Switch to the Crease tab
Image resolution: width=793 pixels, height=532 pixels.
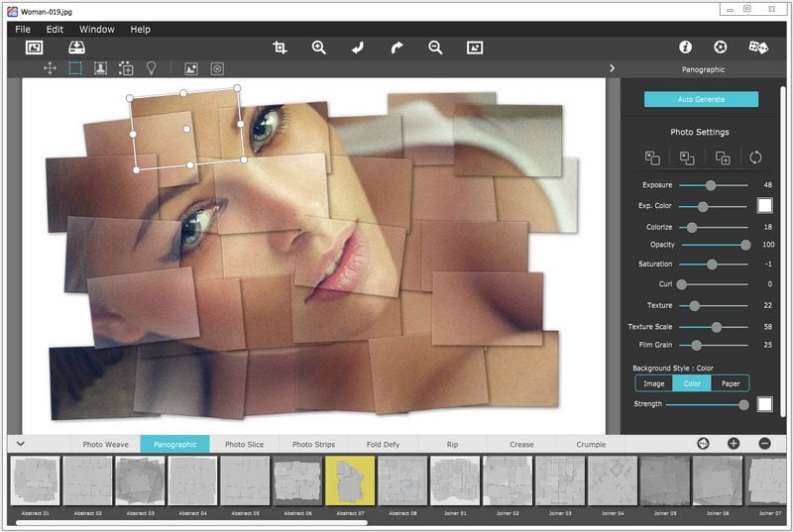pos(521,444)
